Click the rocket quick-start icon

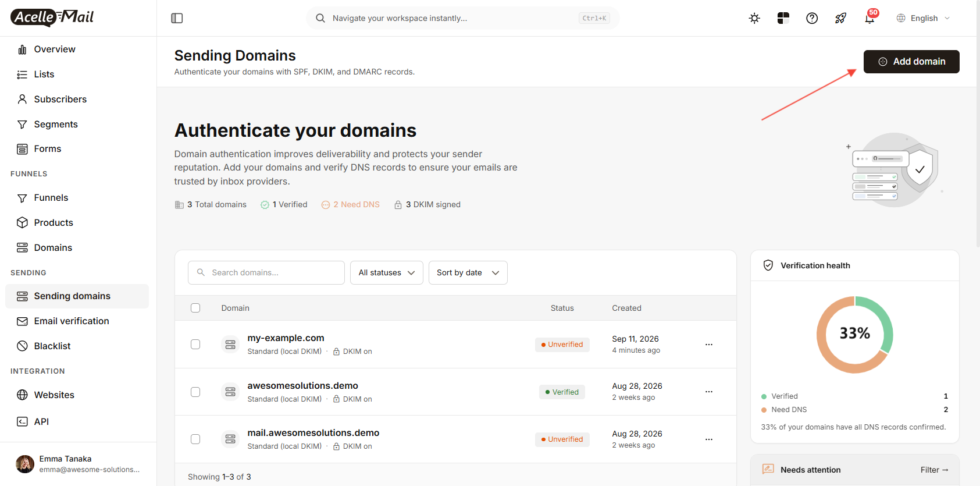840,18
